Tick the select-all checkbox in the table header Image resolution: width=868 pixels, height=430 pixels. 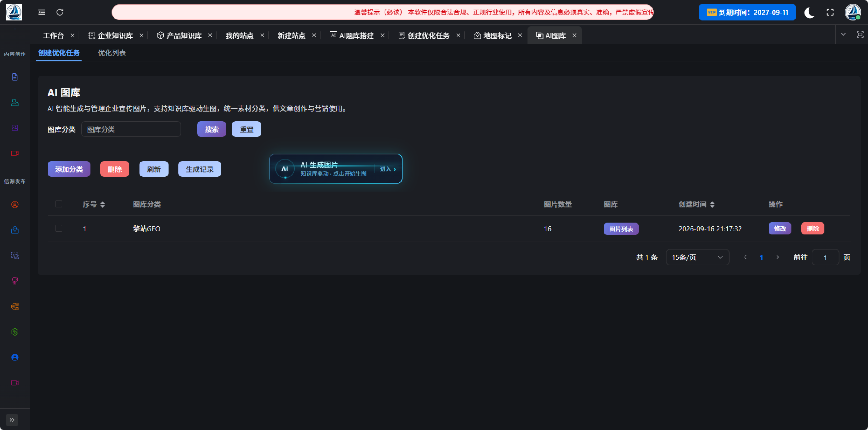click(x=59, y=204)
